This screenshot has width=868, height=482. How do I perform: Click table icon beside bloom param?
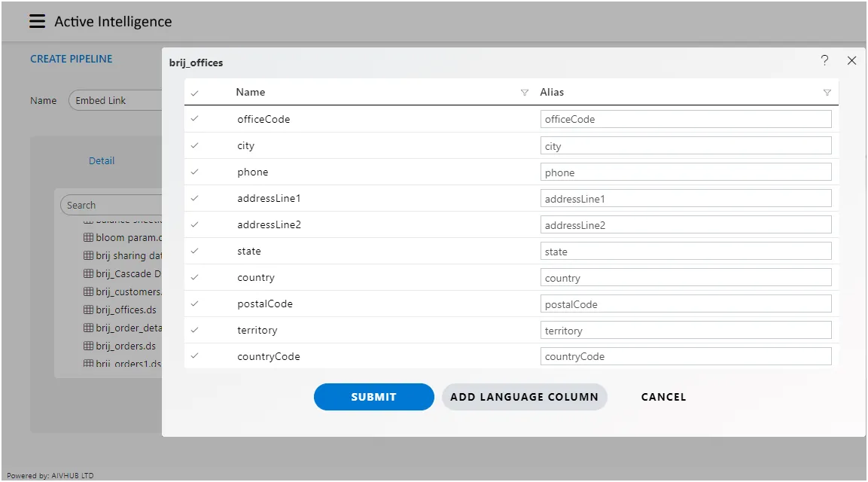click(88, 237)
